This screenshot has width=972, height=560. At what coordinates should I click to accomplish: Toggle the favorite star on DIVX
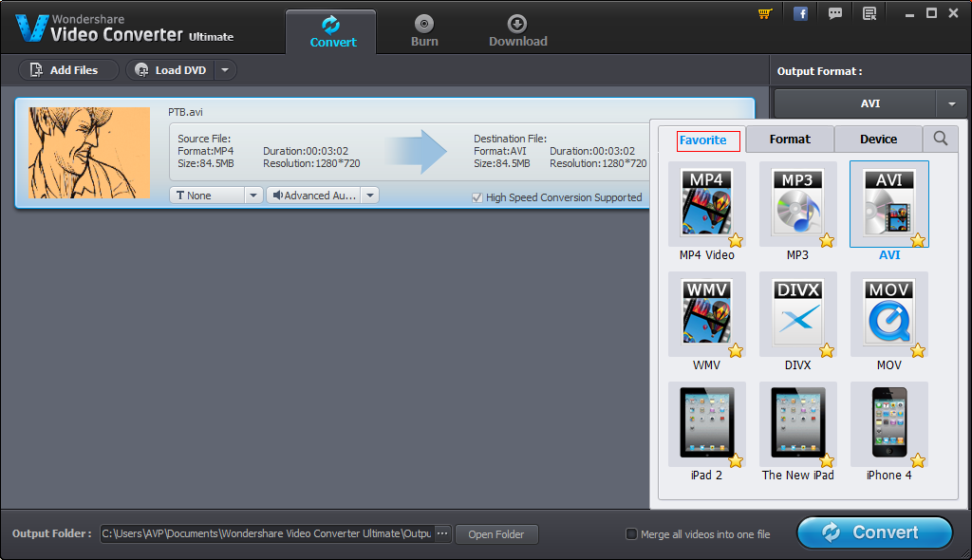point(827,350)
